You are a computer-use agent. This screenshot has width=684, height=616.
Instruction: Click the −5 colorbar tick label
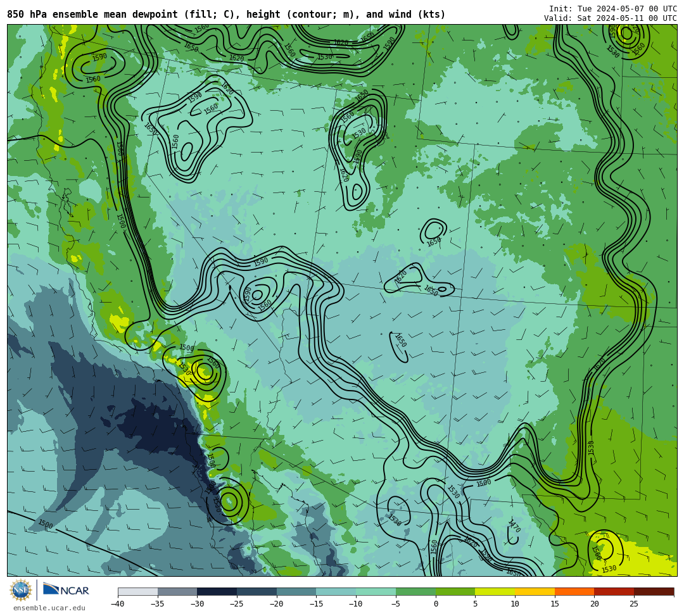click(x=396, y=604)
